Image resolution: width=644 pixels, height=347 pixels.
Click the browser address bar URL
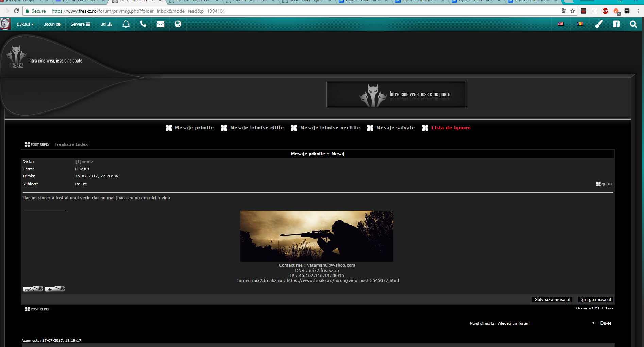pos(138,11)
